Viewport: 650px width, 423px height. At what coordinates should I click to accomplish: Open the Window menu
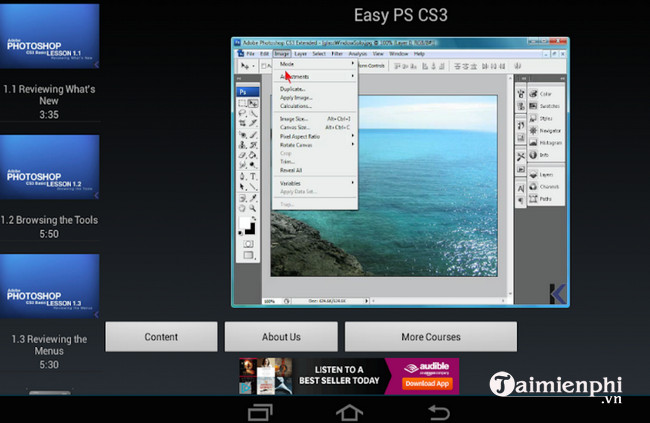[x=398, y=54]
